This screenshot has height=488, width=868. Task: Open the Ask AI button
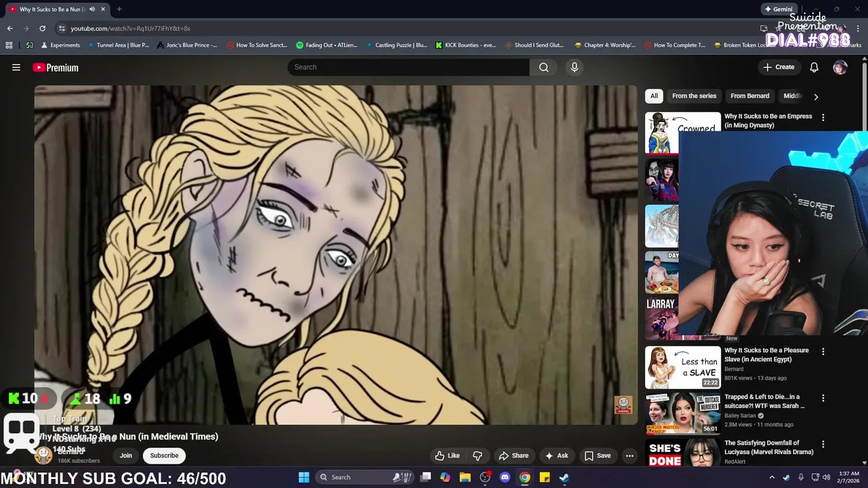pyautogui.click(x=557, y=455)
